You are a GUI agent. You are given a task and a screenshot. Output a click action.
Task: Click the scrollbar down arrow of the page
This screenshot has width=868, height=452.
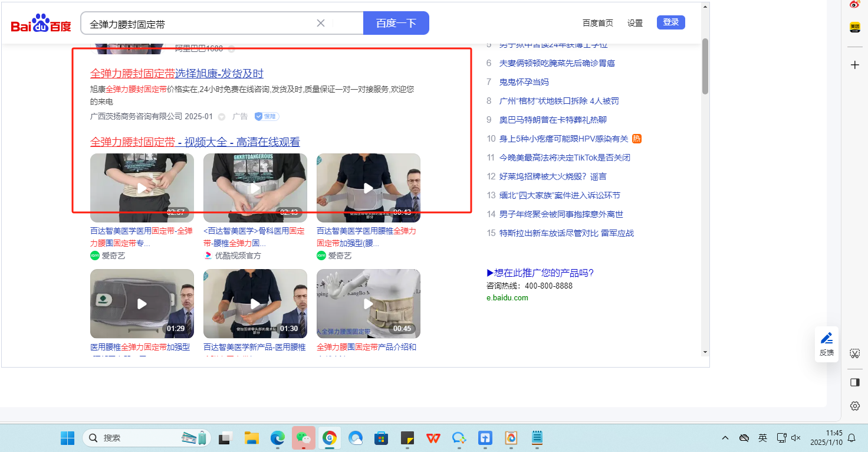(x=705, y=352)
